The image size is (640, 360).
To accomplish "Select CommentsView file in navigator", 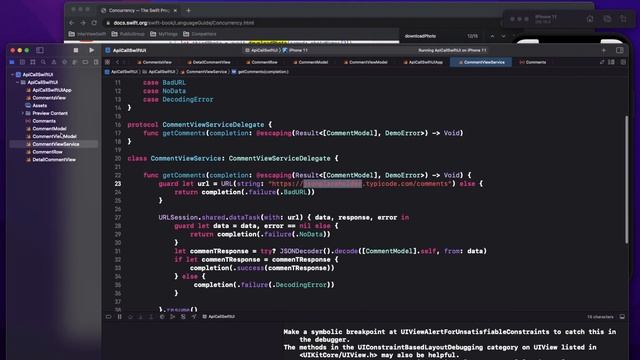I will [x=49, y=98].
